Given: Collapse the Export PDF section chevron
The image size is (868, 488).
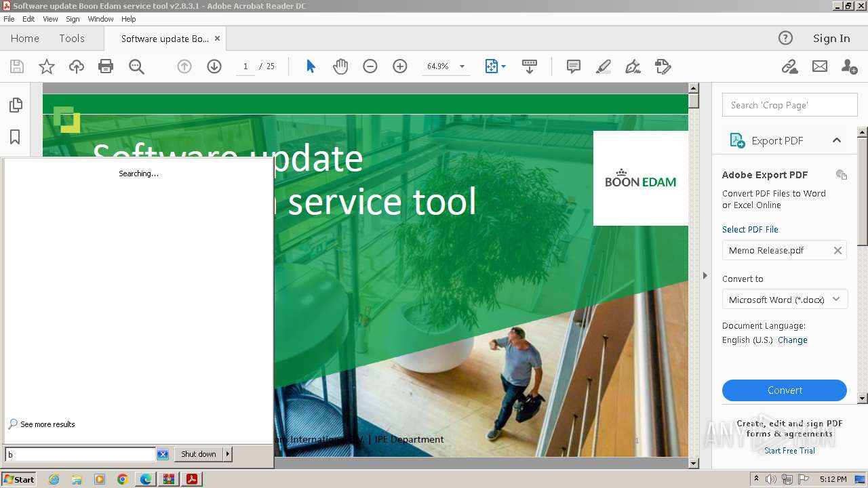Looking at the screenshot, I should click(837, 140).
